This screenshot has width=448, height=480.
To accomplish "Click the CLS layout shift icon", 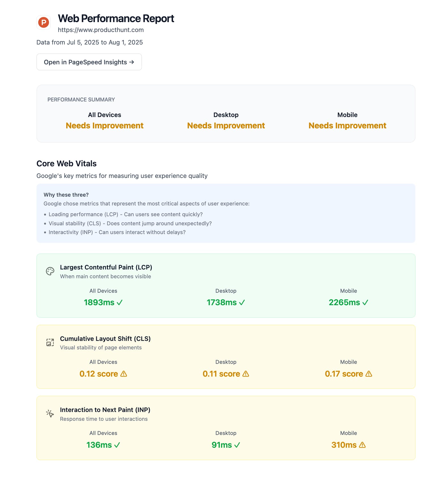I will click(50, 342).
